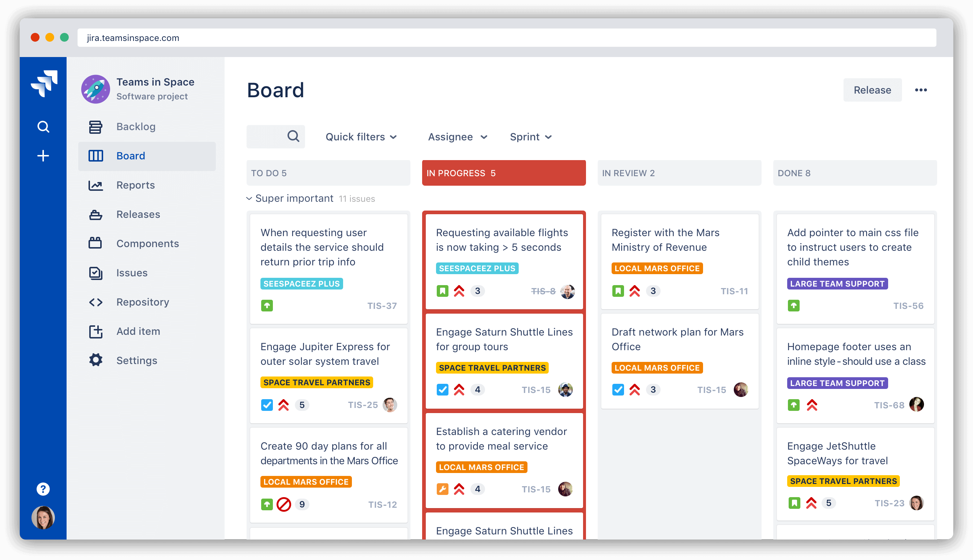
Task: Open the Issues navigation item
Action: point(132,272)
